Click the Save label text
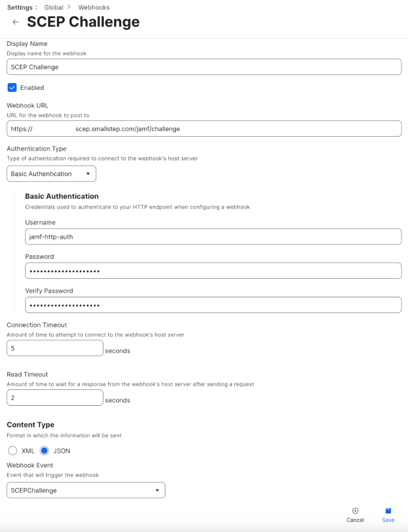Image resolution: width=408 pixels, height=532 pixels. [388, 520]
